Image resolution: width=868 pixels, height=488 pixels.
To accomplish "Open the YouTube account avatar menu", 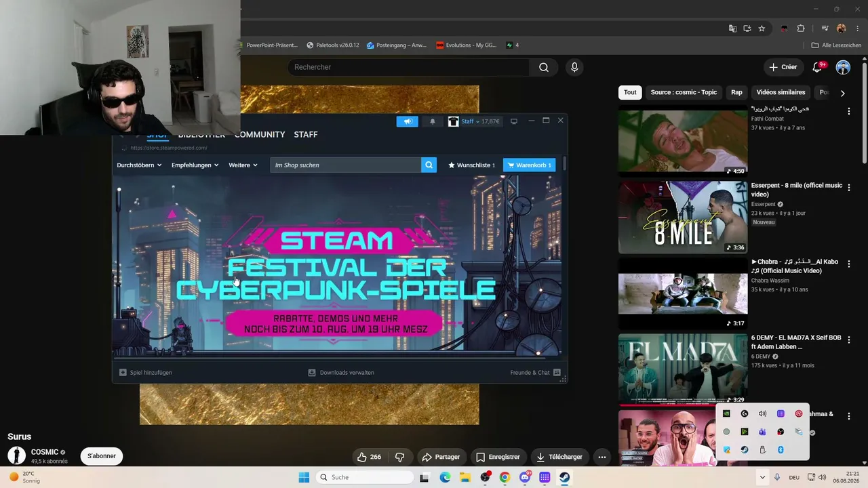I will coord(843,67).
